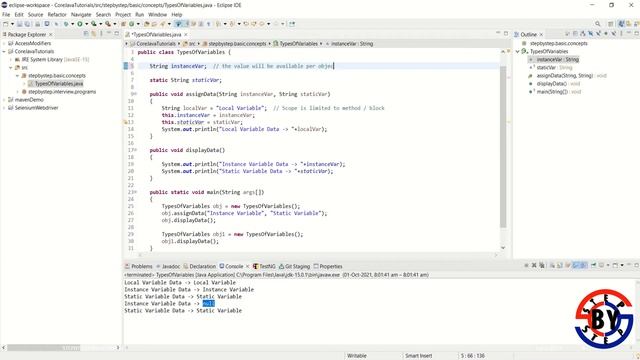Expand the JRE System Library node
The height and width of the screenshot is (360, 640).
11,60
